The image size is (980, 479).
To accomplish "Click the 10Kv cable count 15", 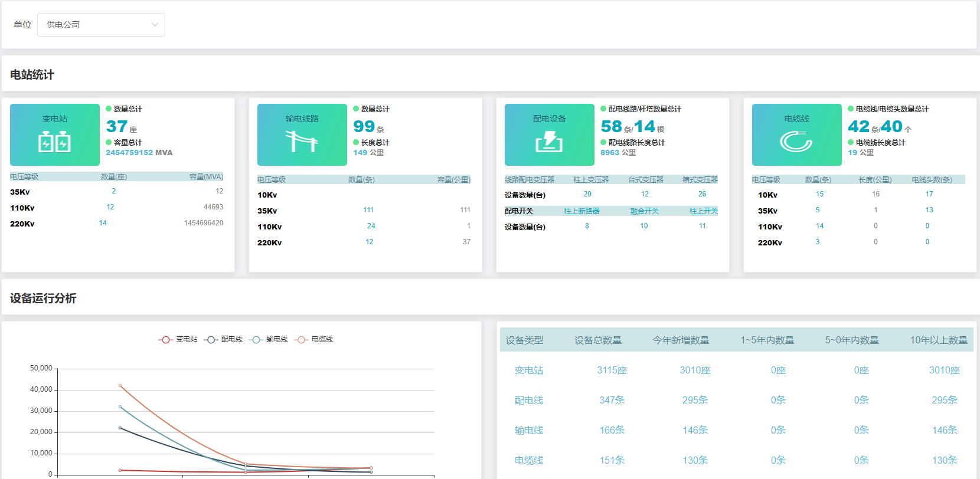I will (819, 194).
